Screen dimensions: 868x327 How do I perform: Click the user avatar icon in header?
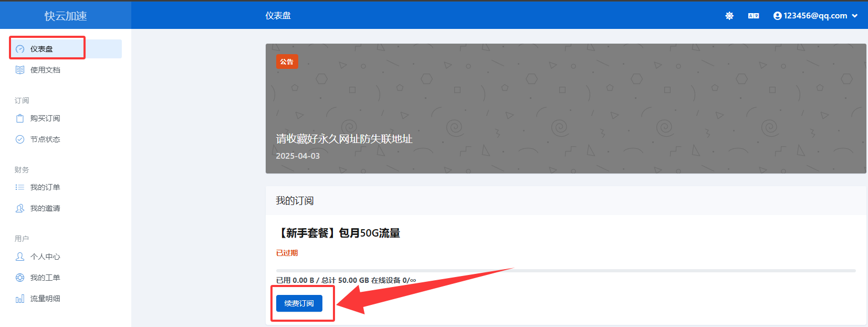(778, 16)
